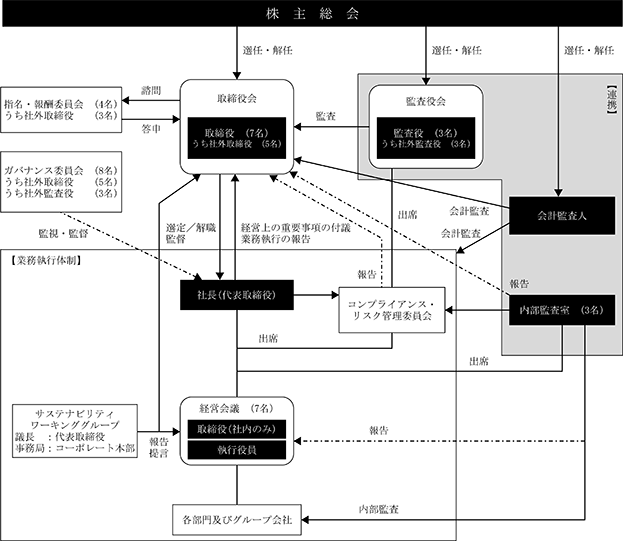Image resolution: width=623 pixels, height=541 pixels.
Task: Select 事務局:コーポレート本部 line
Action: click(x=75, y=448)
